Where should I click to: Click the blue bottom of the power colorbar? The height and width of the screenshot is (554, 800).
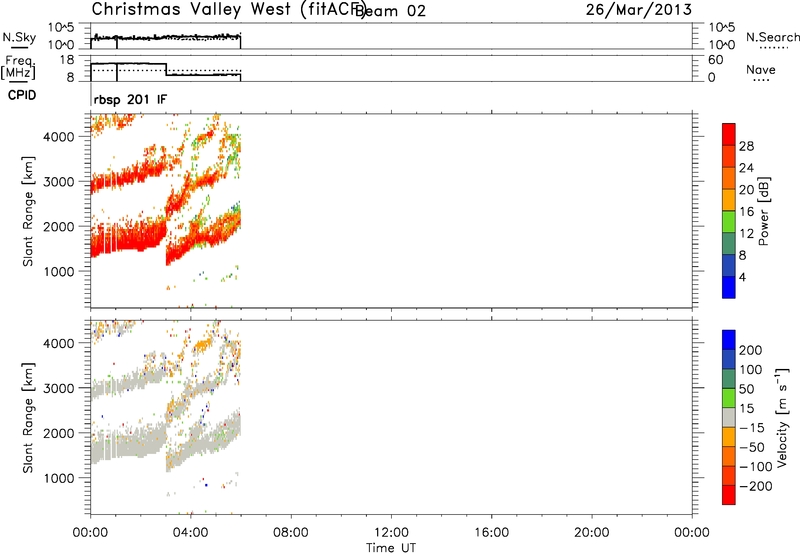(x=729, y=287)
